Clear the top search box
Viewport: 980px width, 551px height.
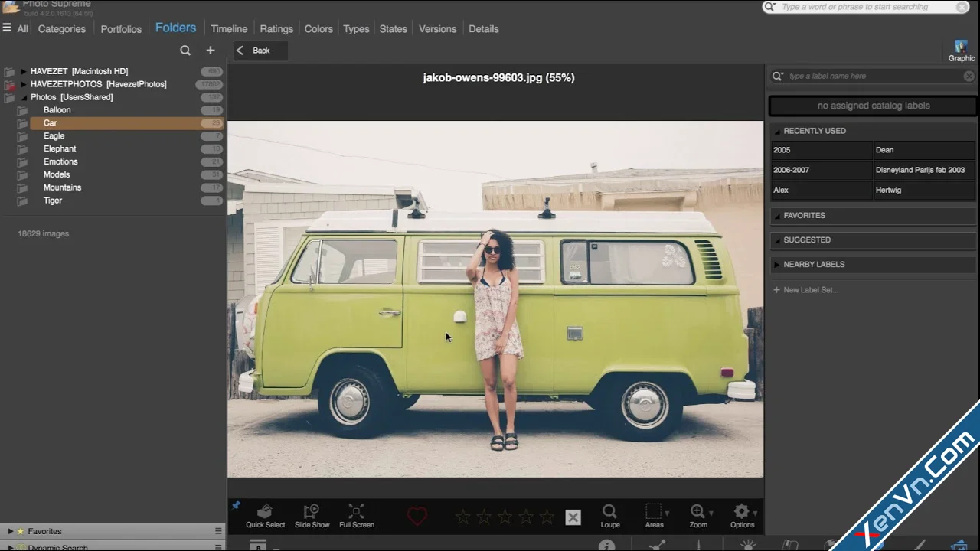962,7
